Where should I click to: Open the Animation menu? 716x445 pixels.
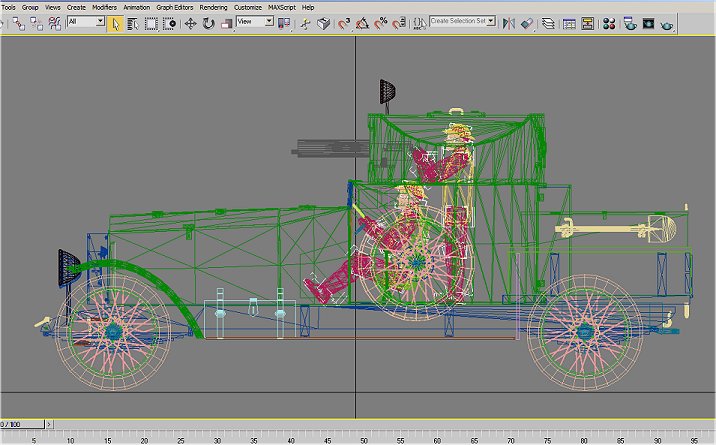coord(137,7)
